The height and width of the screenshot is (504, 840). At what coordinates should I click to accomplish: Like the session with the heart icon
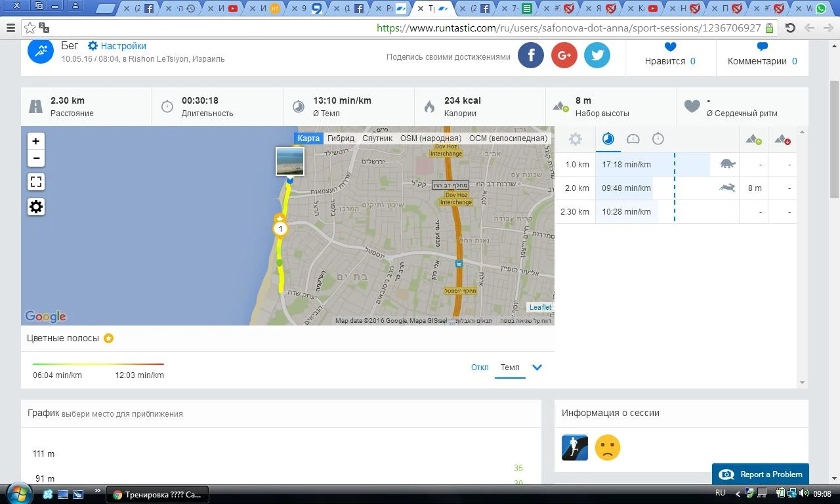point(670,47)
